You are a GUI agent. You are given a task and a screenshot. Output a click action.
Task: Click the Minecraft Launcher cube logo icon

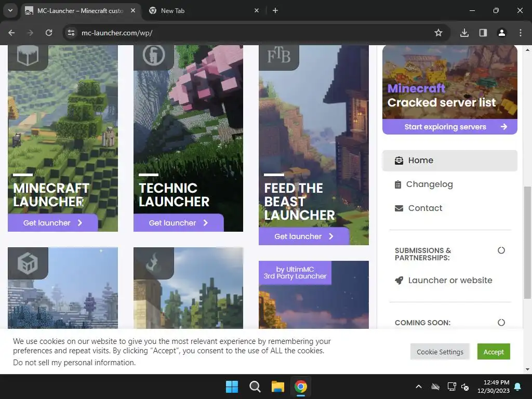pyautogui.click(x=28, y=56)
